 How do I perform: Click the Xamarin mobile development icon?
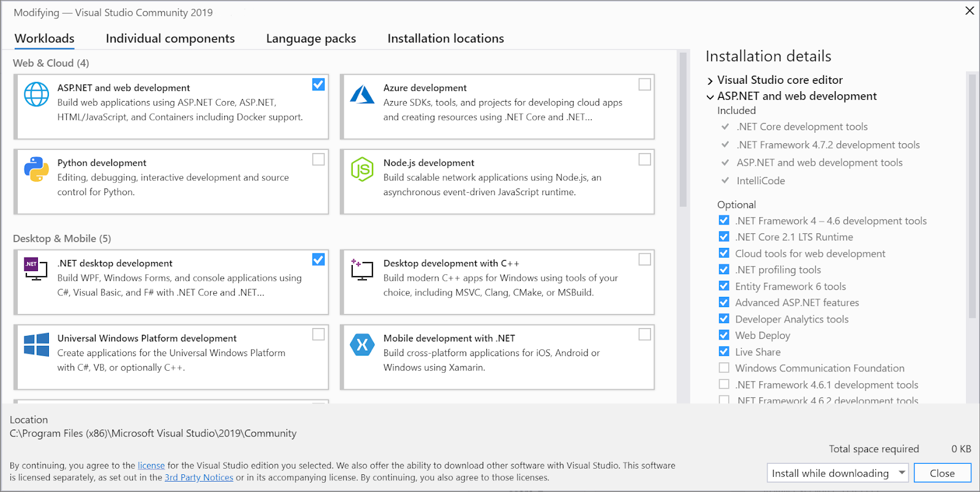tap(362, 345)
